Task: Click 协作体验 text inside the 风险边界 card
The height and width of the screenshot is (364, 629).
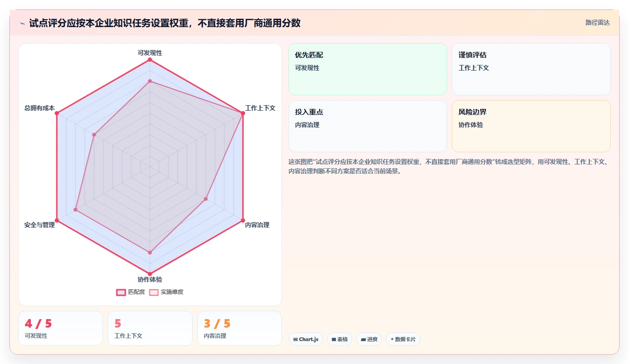Action: [470, 125]
